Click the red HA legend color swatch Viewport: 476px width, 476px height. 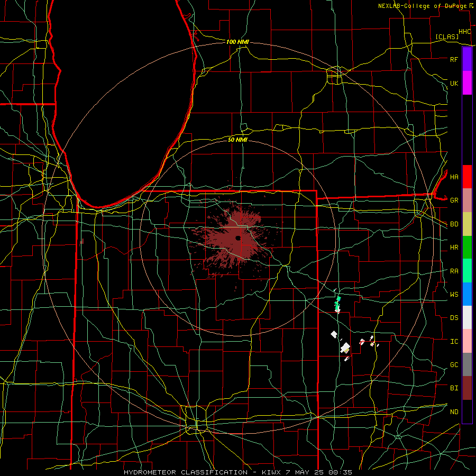click(x=467, y=177)
